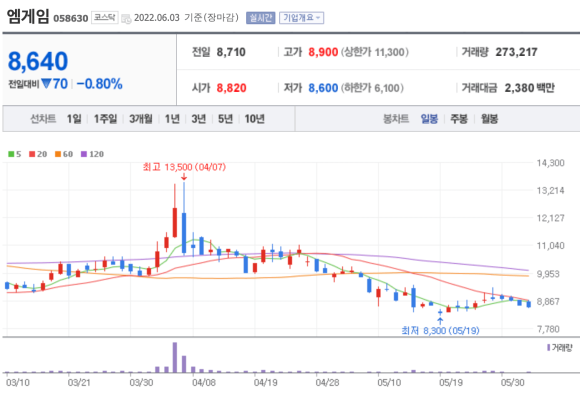Click the red arrow at the 최고 marker
The width and height of the screenshot is (580, 395).
point(184,178)
